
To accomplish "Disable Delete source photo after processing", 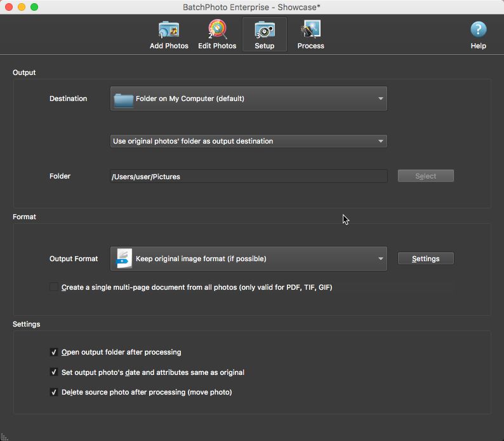I will [x=54, y=393].
